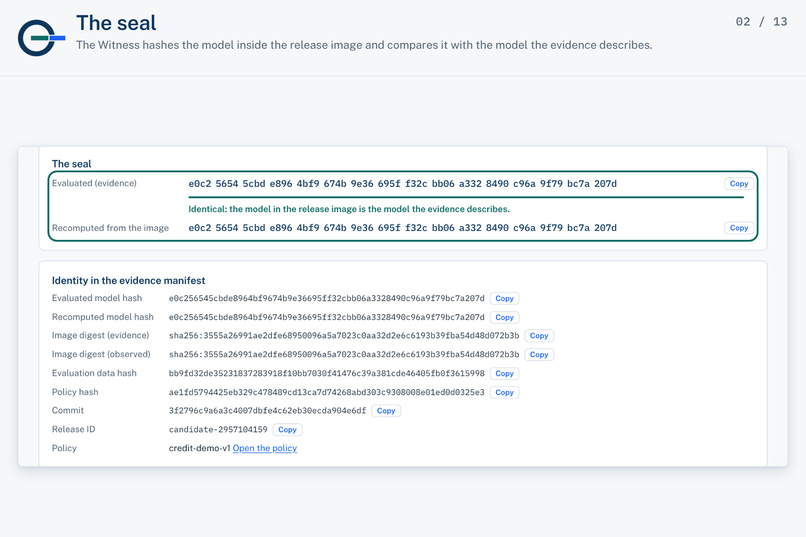
Task: Select the Policy hash ae1fd579 string
Action: [326, 392]
